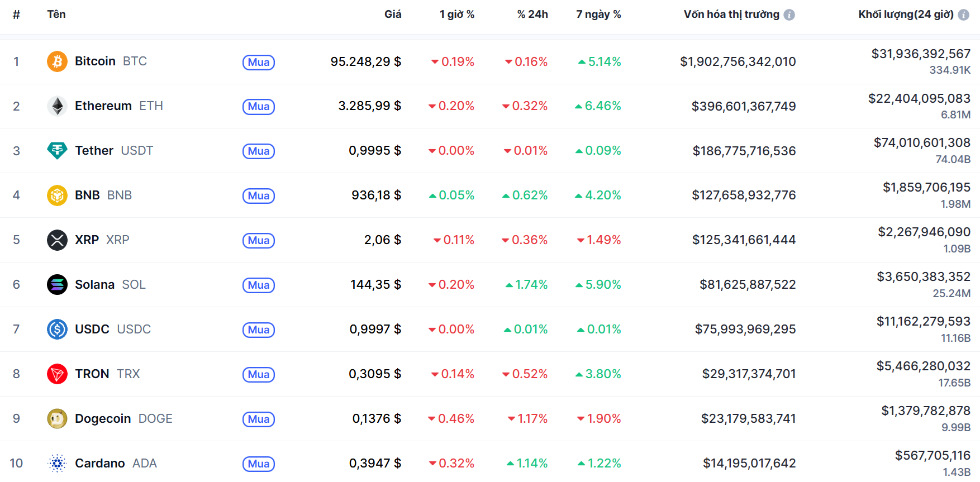Click BNB 24h change 0.62%
This screenshot has width=980, height=482.
pyautogui.click(x=525, y=195)
